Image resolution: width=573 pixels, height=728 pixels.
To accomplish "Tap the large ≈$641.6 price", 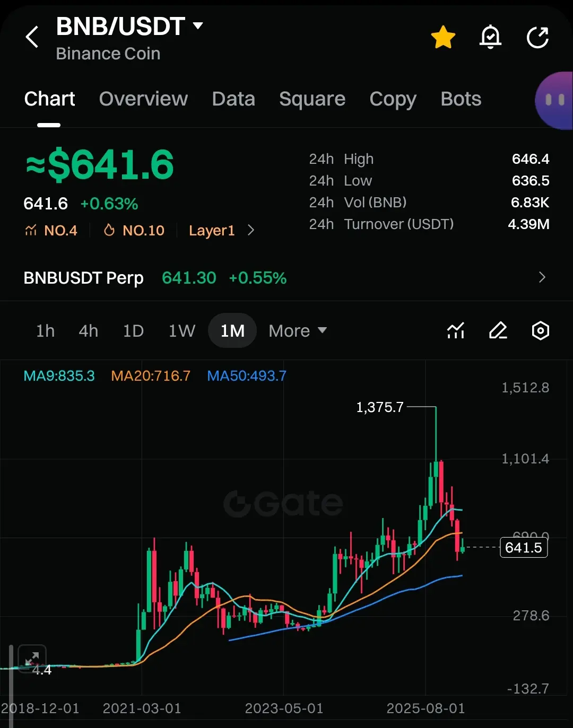I will 100,164.
